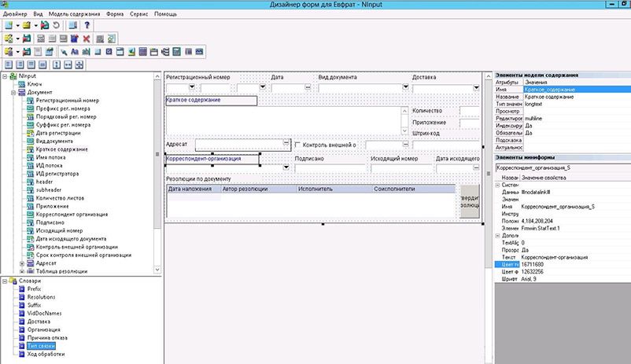Click the make same width icon
Image resolution: width=631 pixels, height=364 pixels.
click(68, 64)
